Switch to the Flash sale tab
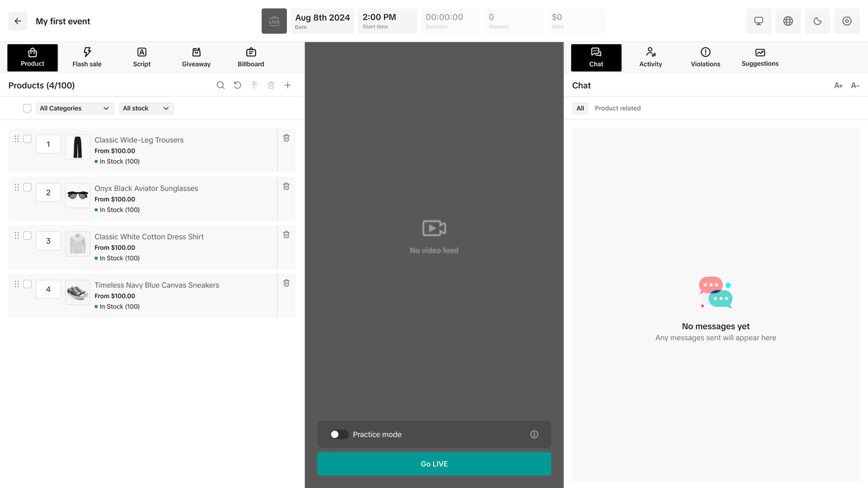This screenshot has height=488, width=868. tap(87, 58)
